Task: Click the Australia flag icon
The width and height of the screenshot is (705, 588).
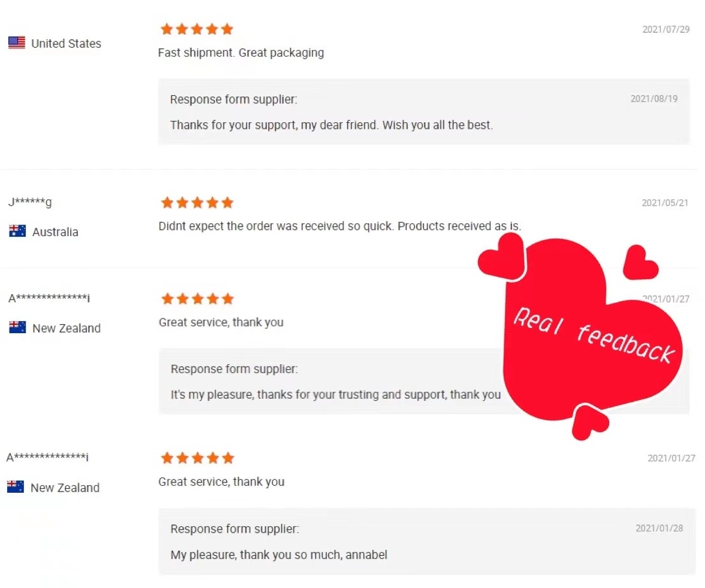Action: (x=17, y=232)
